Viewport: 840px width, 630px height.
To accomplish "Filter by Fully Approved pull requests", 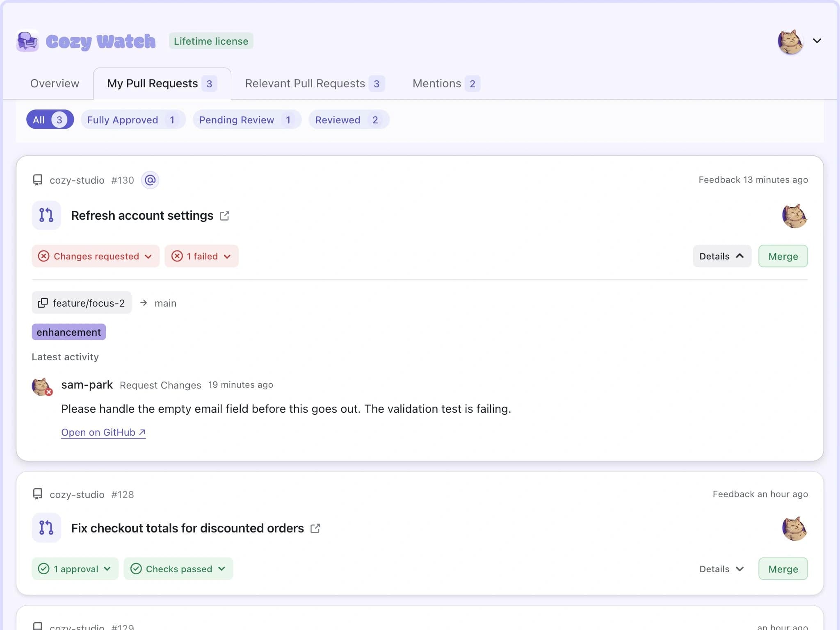I will (x=133, y=120).
